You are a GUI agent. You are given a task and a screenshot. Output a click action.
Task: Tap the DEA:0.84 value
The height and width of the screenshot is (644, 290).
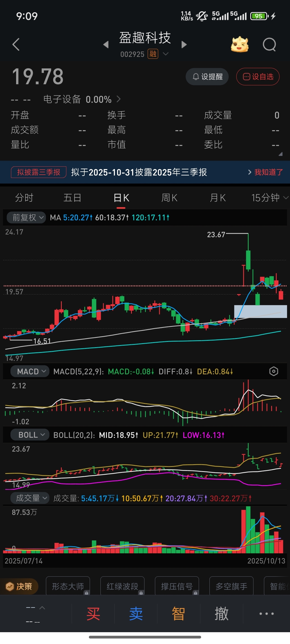[215, 372]
